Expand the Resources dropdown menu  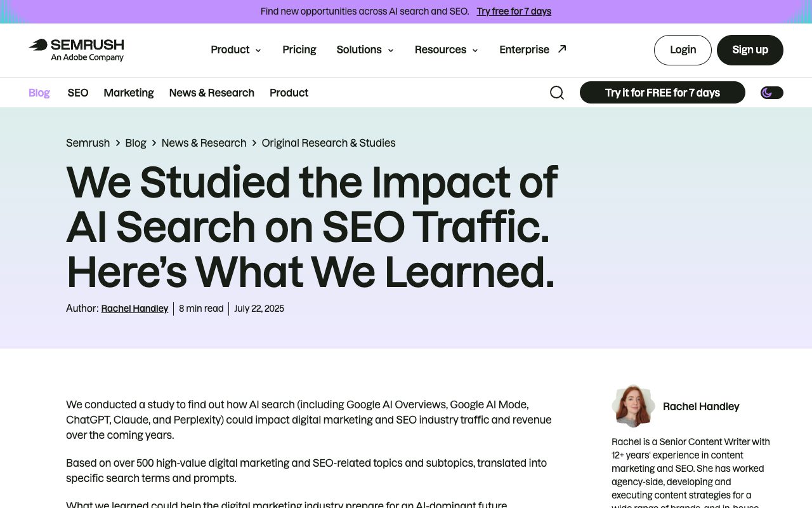click(x=447, y=50)
